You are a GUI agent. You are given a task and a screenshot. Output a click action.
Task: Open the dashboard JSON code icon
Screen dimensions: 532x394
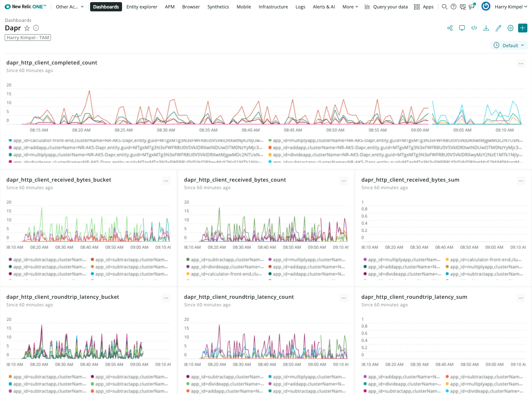pyautogui.click(x=474, y=28)
